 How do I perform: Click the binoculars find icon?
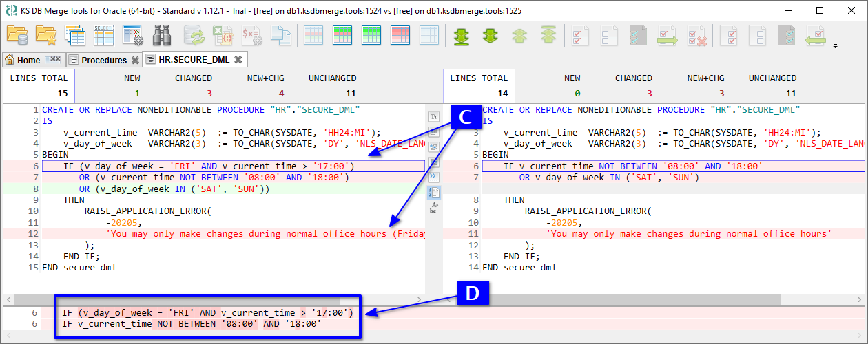[x=162, y=35]
